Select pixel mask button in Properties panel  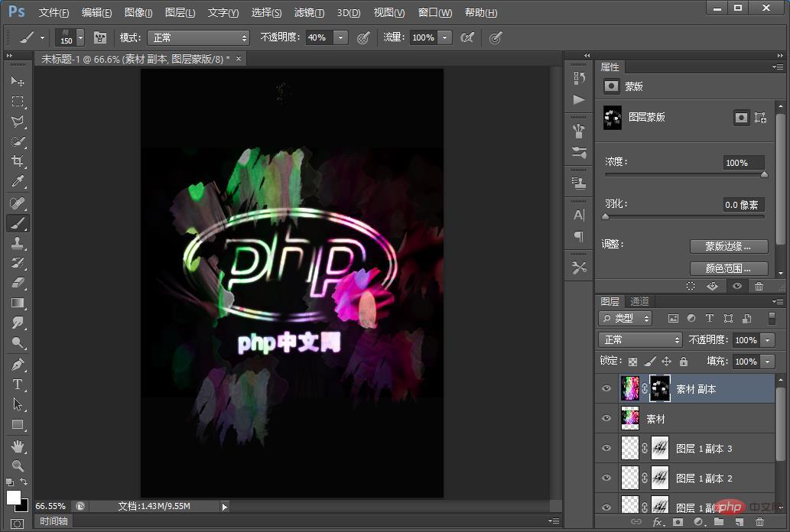[741, 118]
